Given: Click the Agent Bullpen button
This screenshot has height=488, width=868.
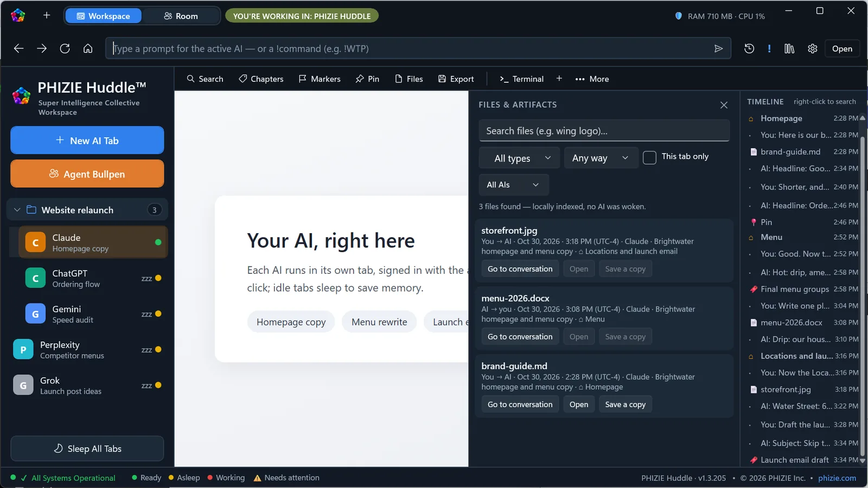Looking at the screenshot, I should 87,174.
